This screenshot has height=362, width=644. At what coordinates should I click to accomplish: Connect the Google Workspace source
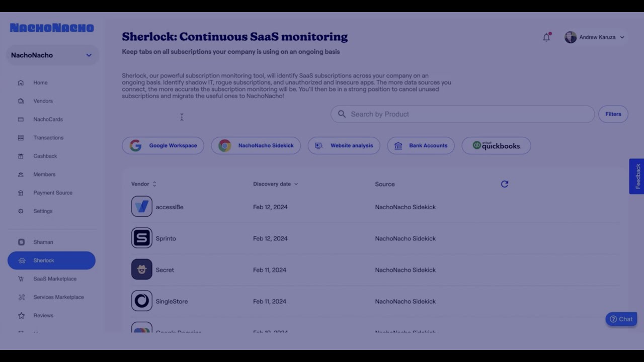coord(163,146)
